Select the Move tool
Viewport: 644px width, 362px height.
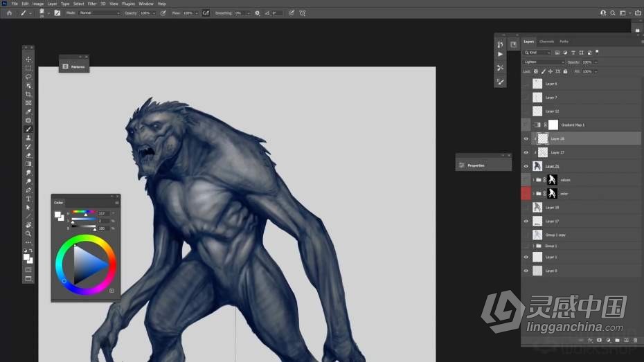point(28,60)
